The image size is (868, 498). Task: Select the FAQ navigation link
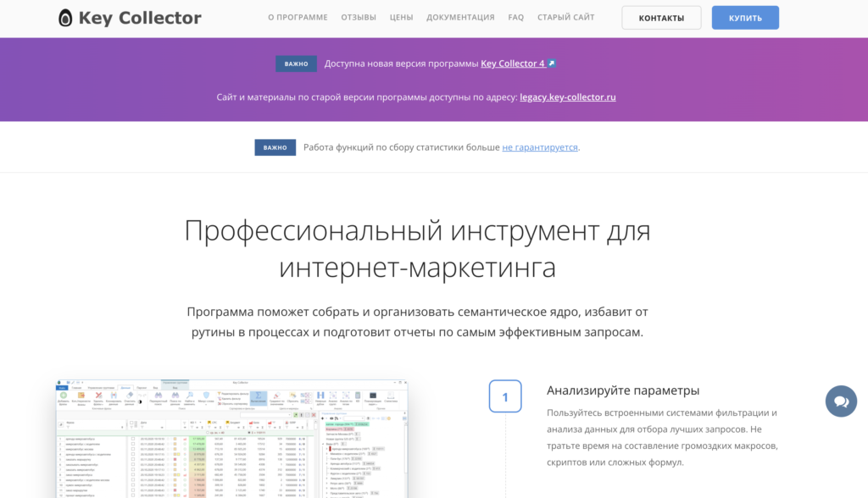pos(516,17)
